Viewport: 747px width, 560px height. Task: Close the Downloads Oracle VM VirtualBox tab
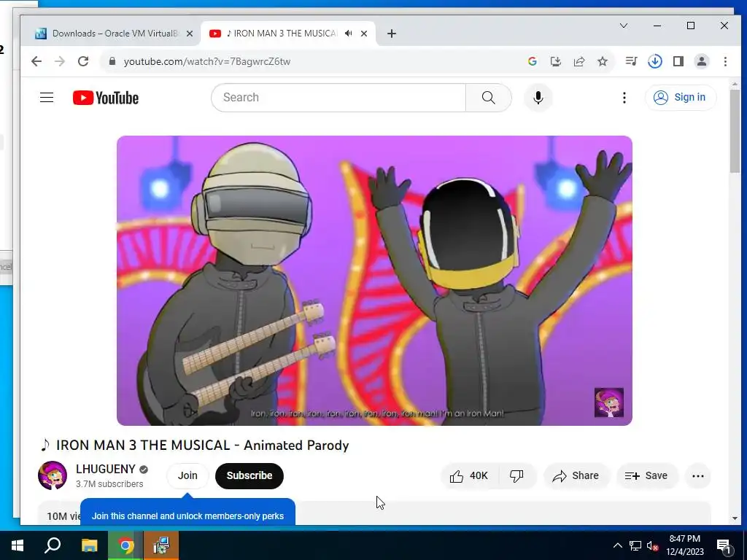pos(190,34)
